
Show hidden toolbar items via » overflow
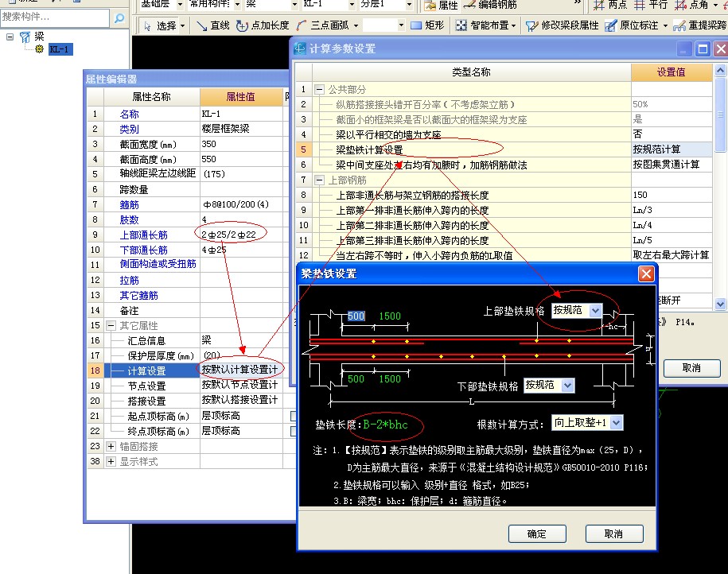click(577, 3)
